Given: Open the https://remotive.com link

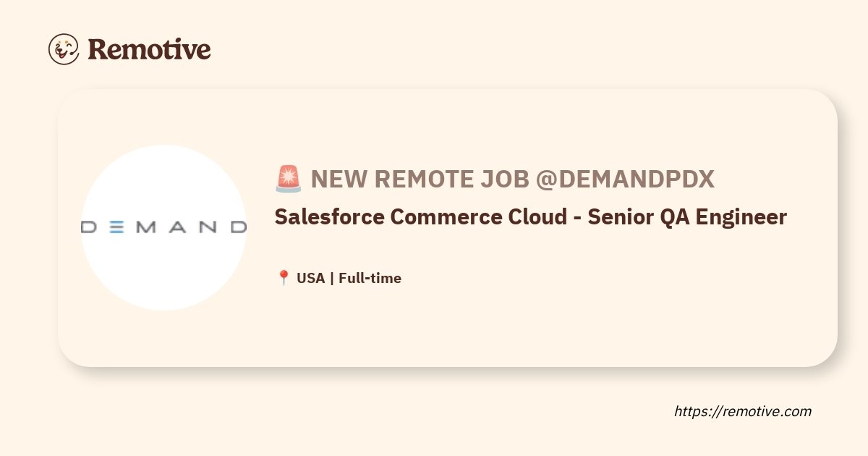Looking at the screenshot, I should pos(743,411).
